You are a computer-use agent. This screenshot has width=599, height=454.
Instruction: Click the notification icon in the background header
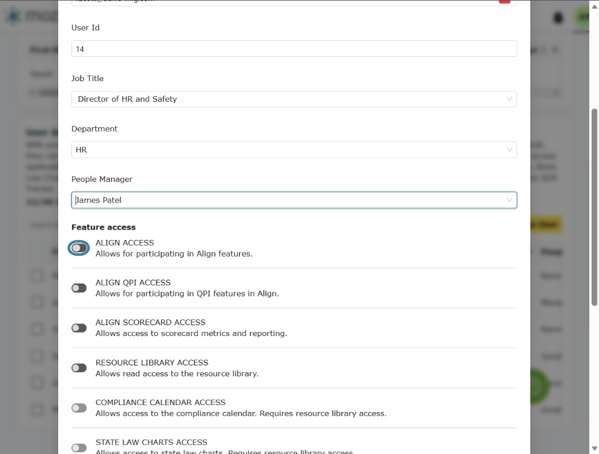[x=558, y=18]
